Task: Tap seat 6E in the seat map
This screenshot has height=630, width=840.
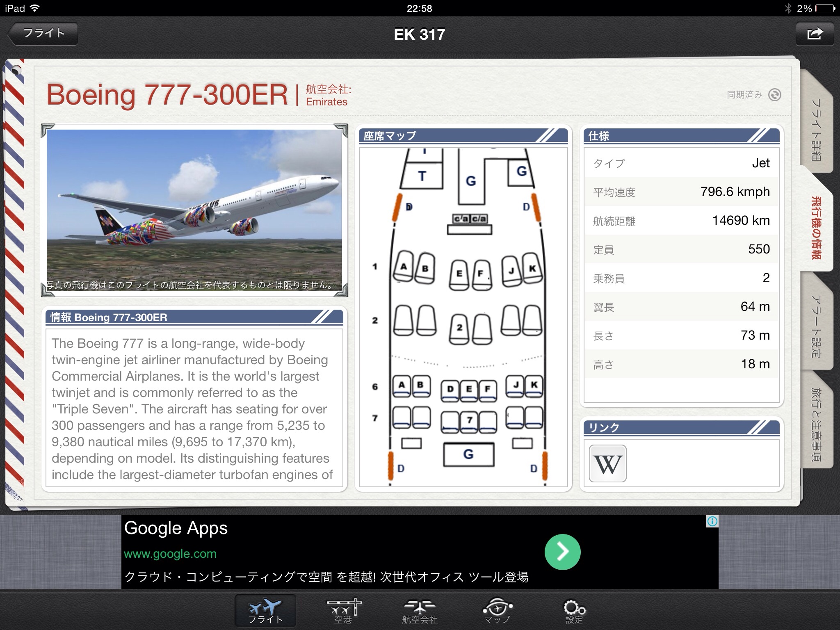Action: tap(469, 390)
